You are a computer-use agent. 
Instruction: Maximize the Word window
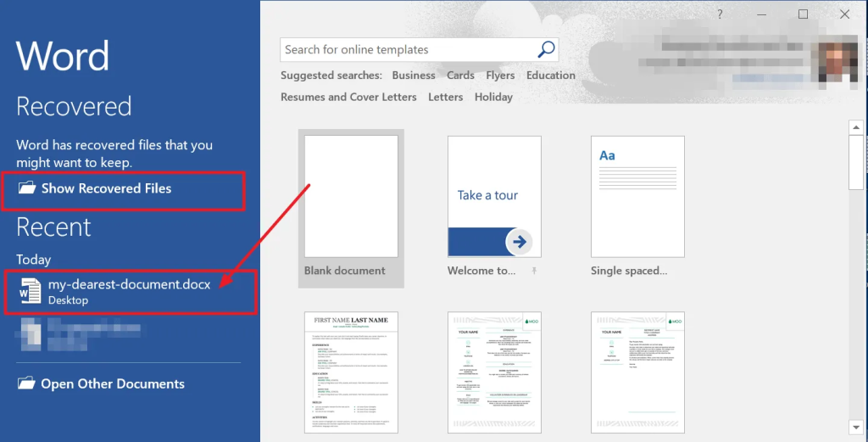803,14
